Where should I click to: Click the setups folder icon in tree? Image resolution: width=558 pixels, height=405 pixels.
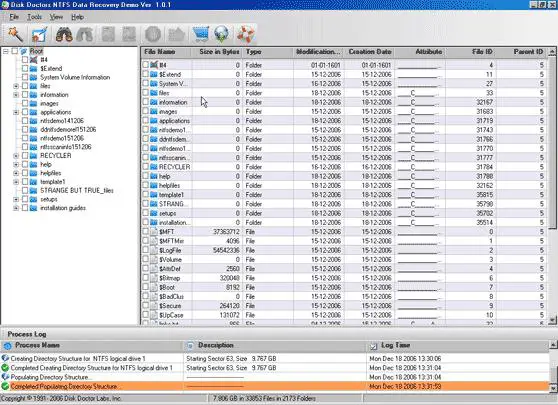33,199
